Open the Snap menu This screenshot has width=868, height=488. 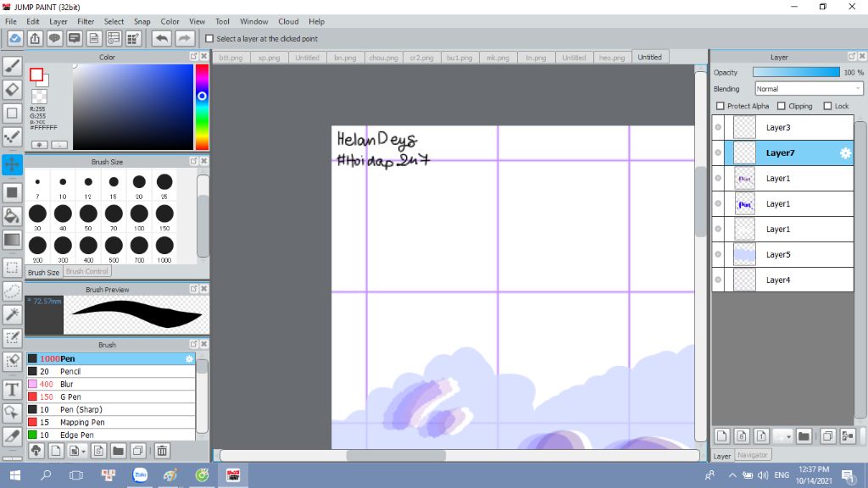click(x=142, y=21)
